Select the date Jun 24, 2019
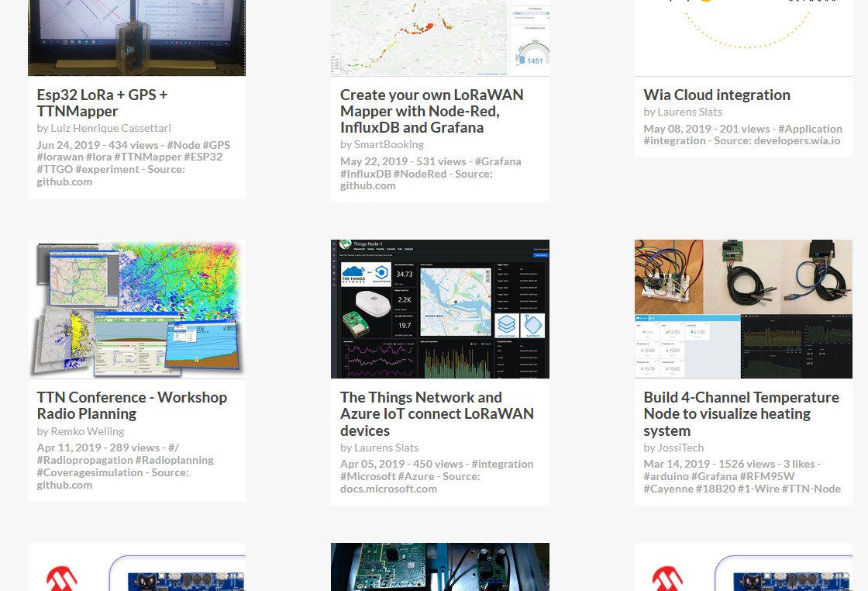This screenshot has width=868, height=591. [69, 145]
